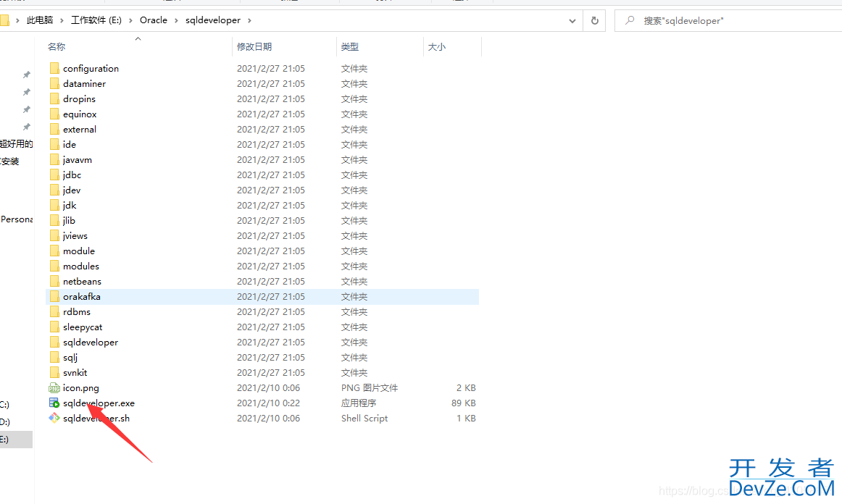Navigate to Oracle in breadcrumb
The width and height of the screenshot is (842, 504).
(x=154, y=20)
